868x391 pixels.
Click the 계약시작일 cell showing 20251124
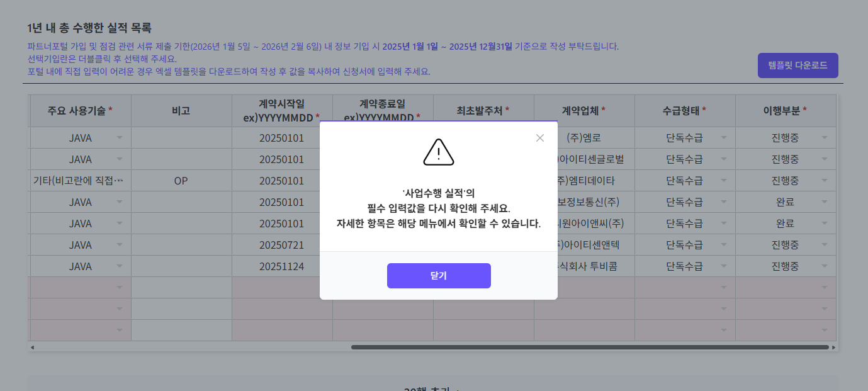coord(281,266)
